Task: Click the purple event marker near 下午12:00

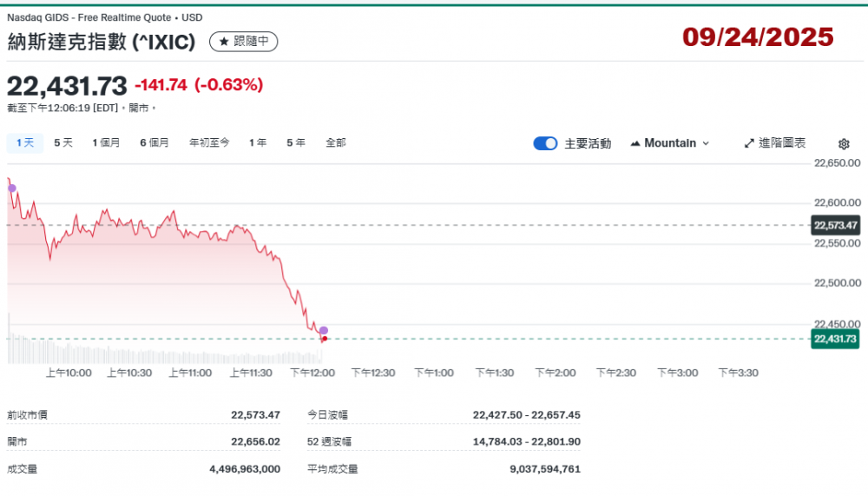Action: 324,330
